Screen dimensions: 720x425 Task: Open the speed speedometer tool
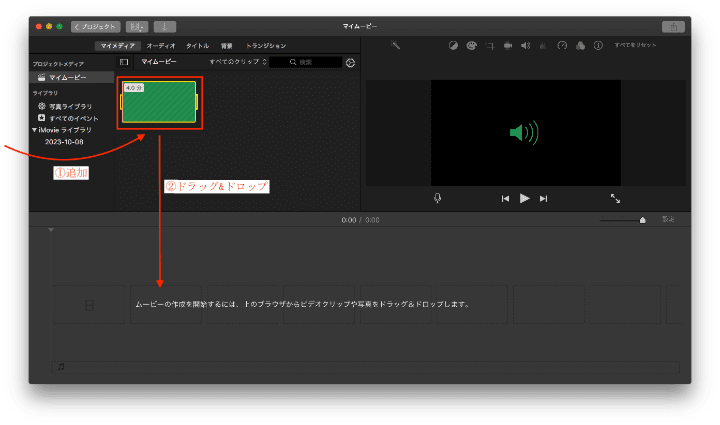(x=562, y=45)
